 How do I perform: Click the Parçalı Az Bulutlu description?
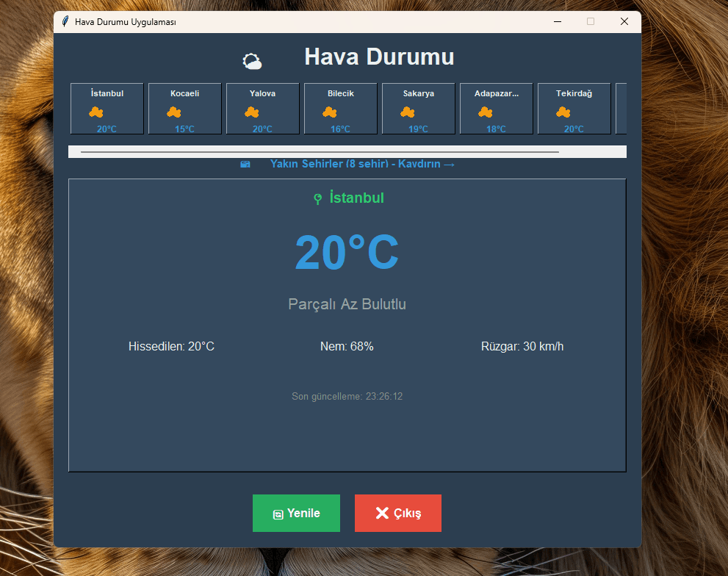347,304
